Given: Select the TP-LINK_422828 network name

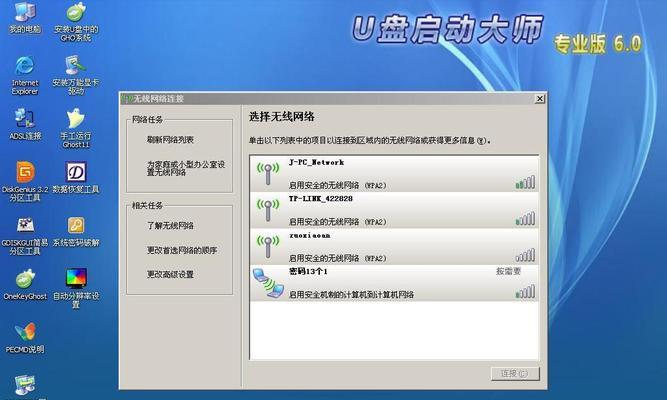Looking at the screenshot, I should click(x=321, y=199).
